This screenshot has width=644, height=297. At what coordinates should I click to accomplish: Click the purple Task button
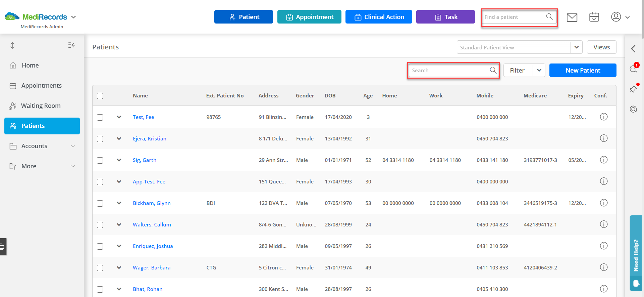[x=445, y=17]
